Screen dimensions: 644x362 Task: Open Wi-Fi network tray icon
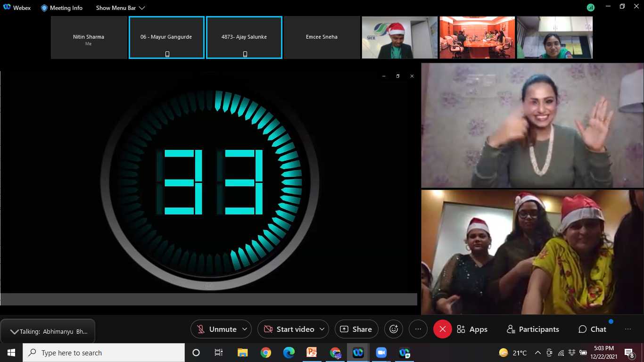pyautogui.click(x=561, y=353)
